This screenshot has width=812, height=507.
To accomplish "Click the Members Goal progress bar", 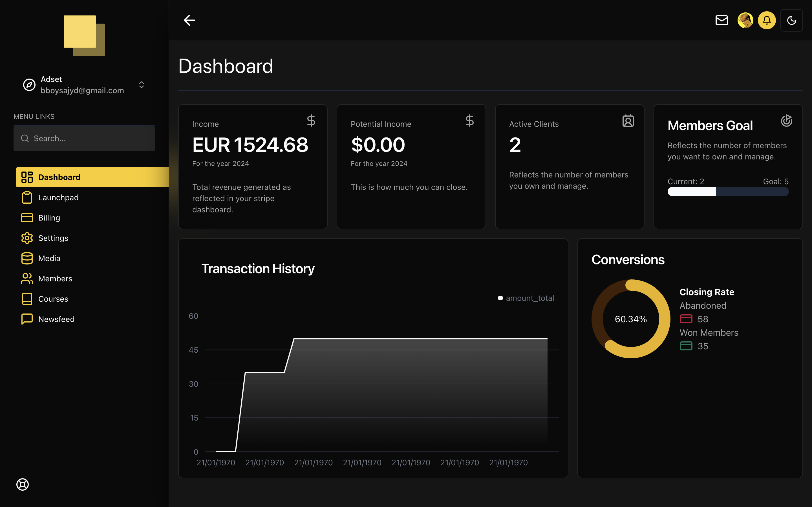I will click(x=728, y=192).
